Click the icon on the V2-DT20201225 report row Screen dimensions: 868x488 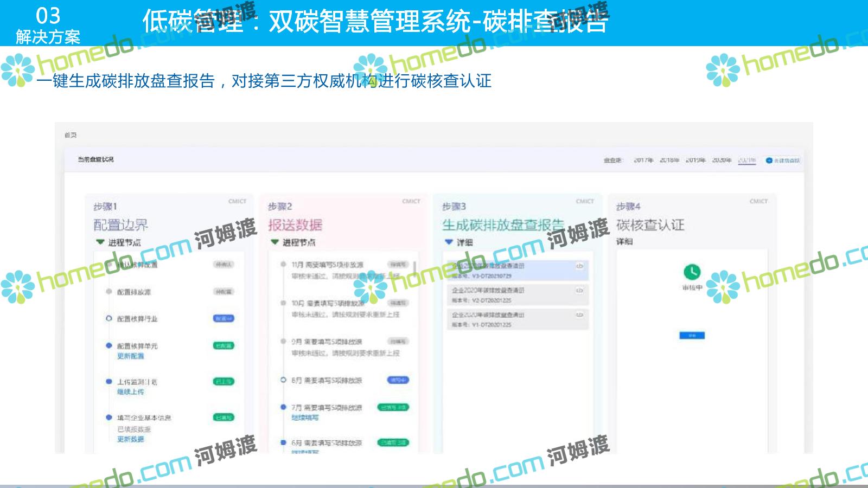click(x=579, y=291)
